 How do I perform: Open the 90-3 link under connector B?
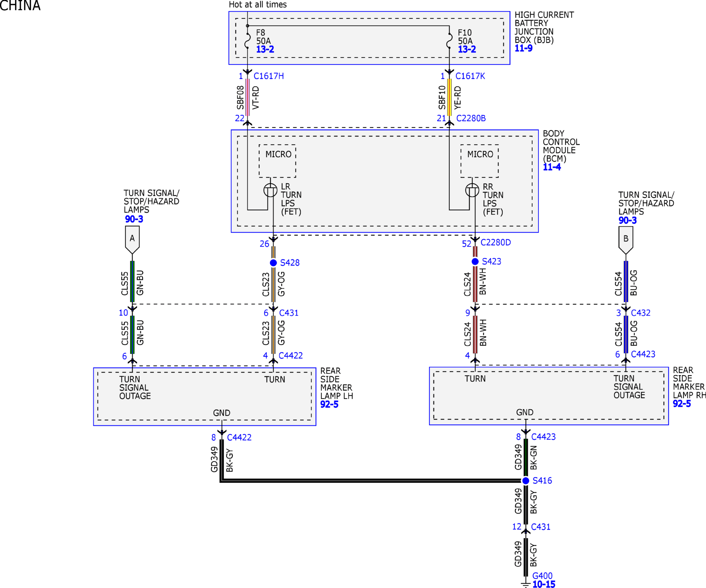627,220
